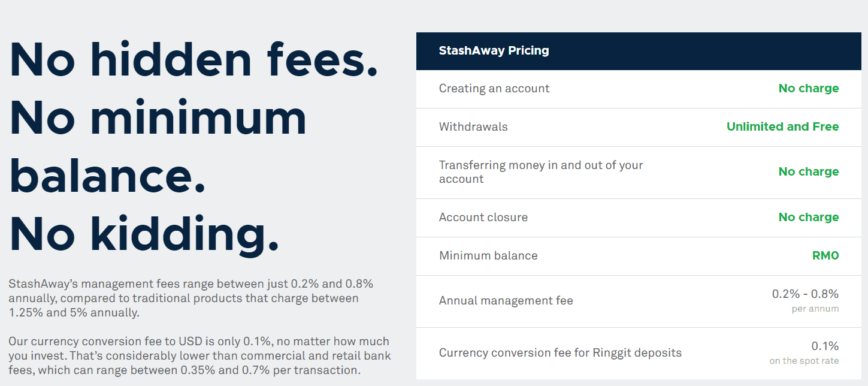Click the "Unlimited and Free" value
The width and height of the screenshot is (868, 386).
point(782,127)
